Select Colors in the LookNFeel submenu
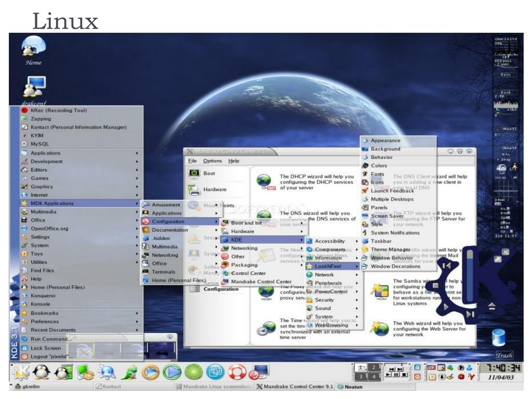 [x=398, y=166]
